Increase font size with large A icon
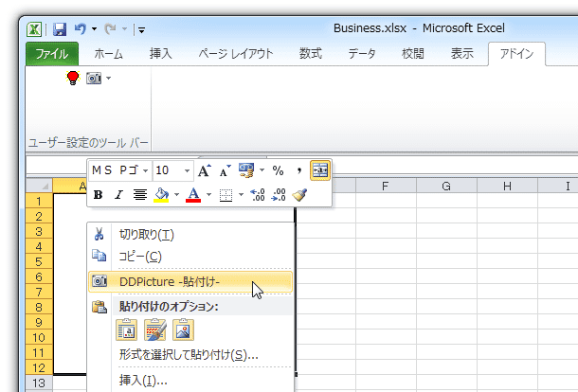 [x=205, y=170]
